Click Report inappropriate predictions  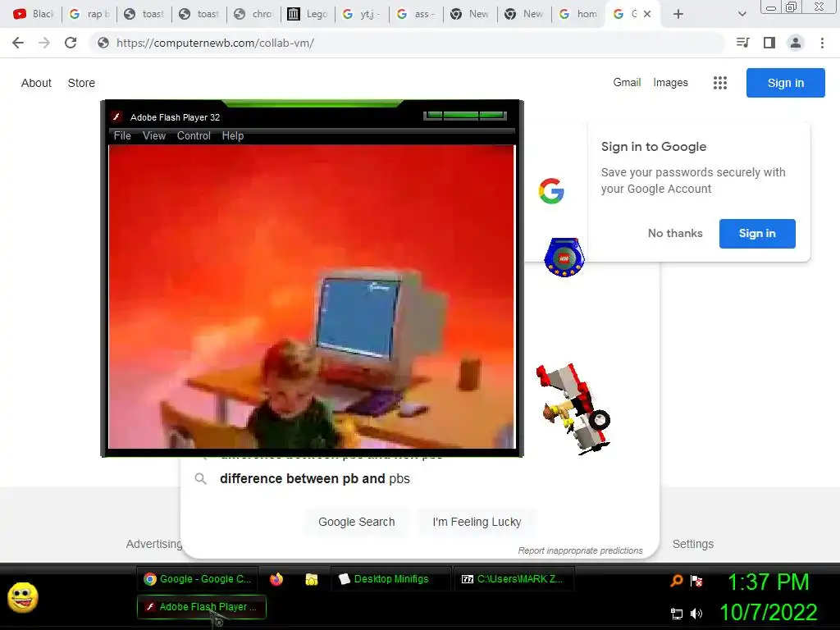[580, 550]
